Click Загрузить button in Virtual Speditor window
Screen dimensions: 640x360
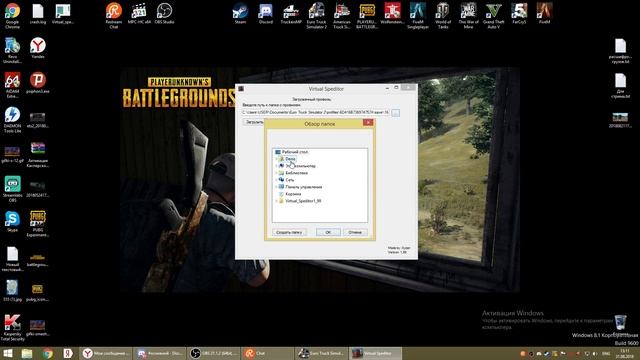tap(254, 122)
